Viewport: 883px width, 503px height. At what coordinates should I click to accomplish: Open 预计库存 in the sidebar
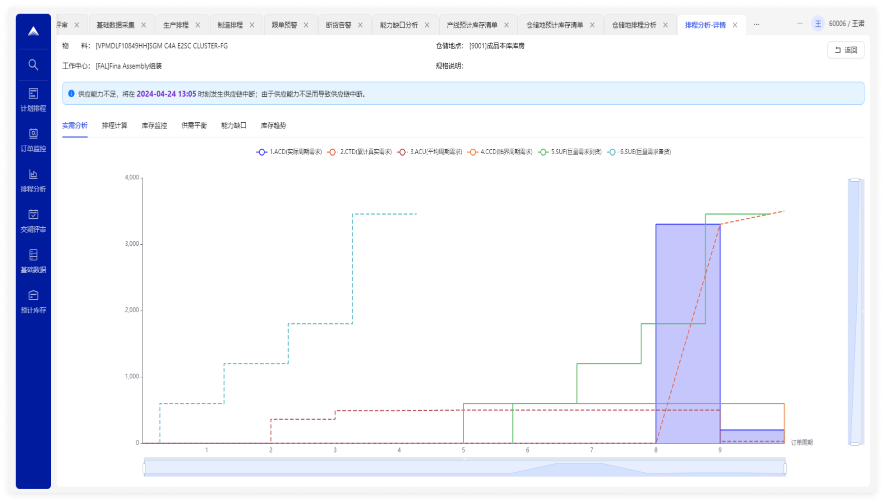pyautogui.click(x=33, y=302)
